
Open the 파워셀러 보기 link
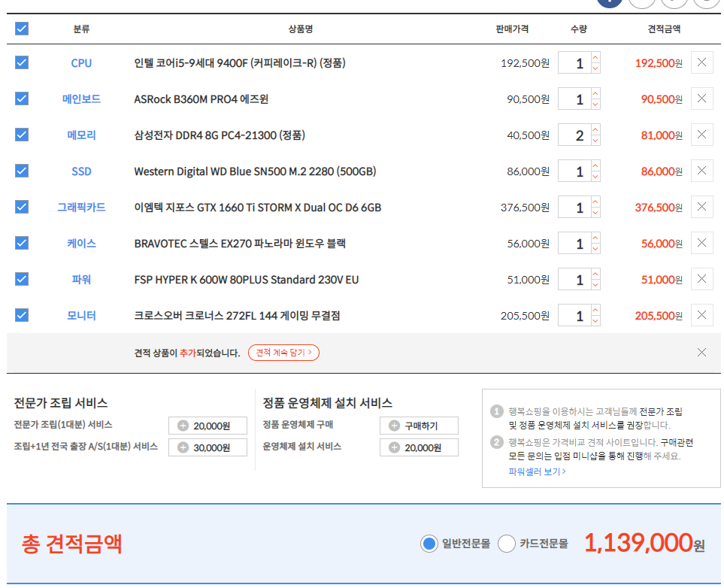(x=537, y=471)
